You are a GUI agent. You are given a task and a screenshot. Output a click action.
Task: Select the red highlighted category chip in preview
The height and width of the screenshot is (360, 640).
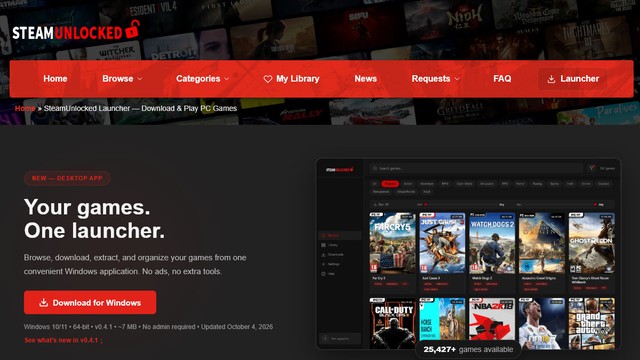tap(390, 184)
